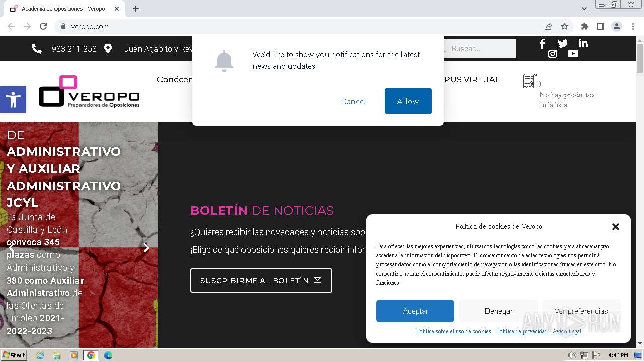Select the Academia de Oposiciones tab

(x=65, y=9)
